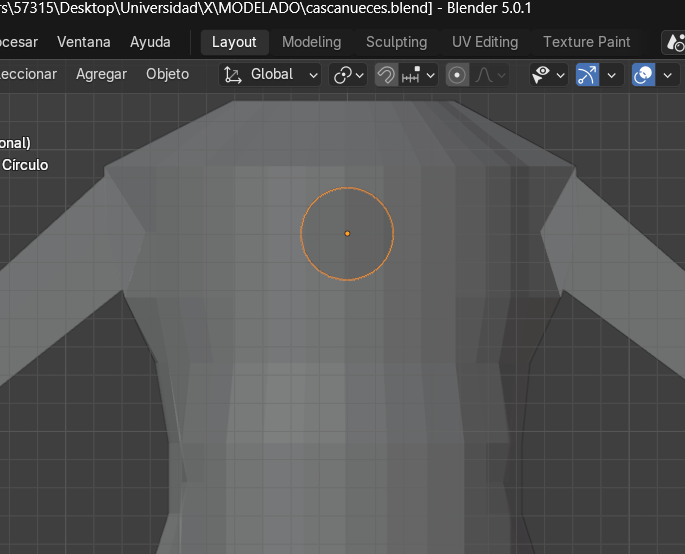Toggle viewport overlays button
Image resolution: width=685 pixels, height=554 pixels.
coord(643,75)
